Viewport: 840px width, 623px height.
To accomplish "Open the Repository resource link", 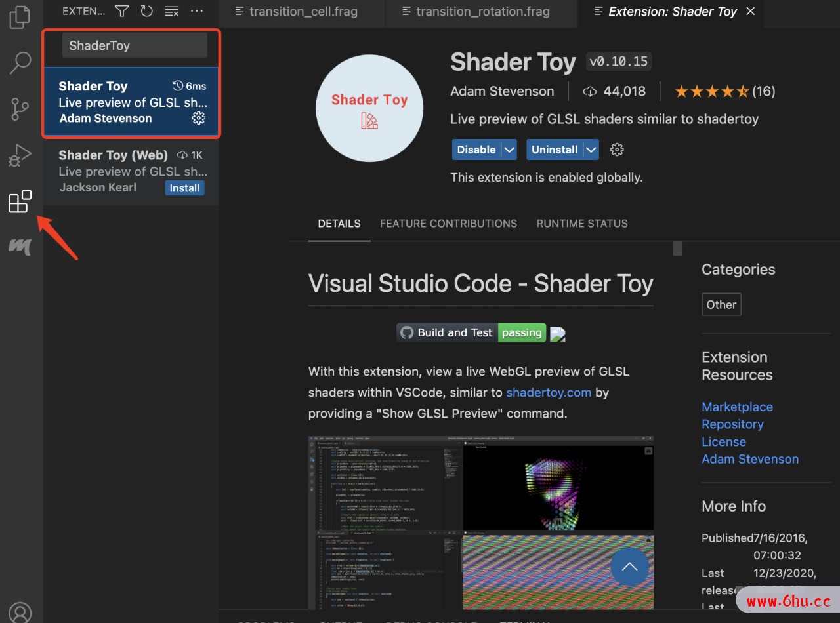I will (x=732, y=424).
